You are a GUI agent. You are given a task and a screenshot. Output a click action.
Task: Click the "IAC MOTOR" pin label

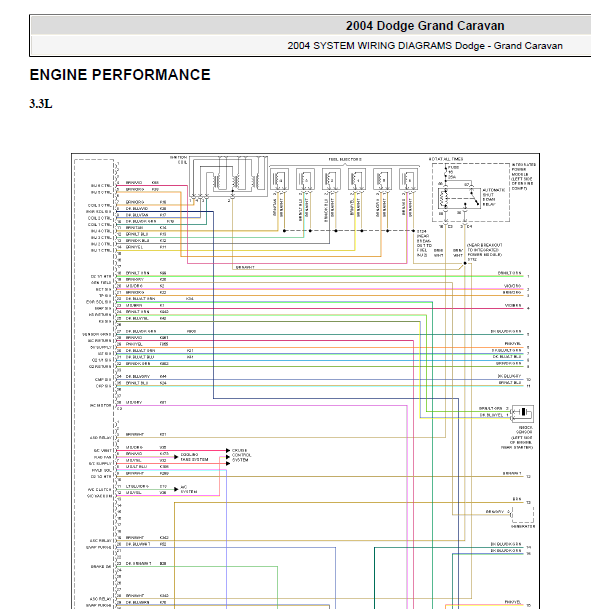pos(101,405)
